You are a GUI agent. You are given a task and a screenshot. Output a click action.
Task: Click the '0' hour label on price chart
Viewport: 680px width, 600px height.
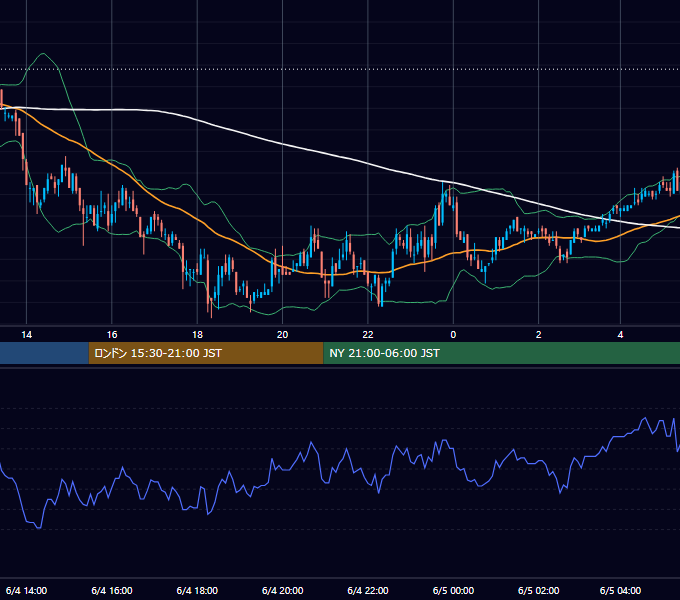(453, 335)
